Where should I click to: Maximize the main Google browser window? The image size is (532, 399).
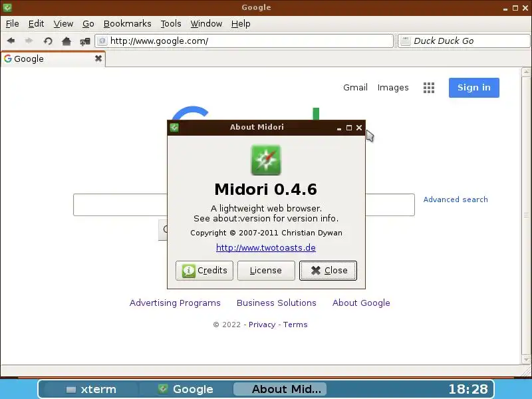tap(515, 8)
